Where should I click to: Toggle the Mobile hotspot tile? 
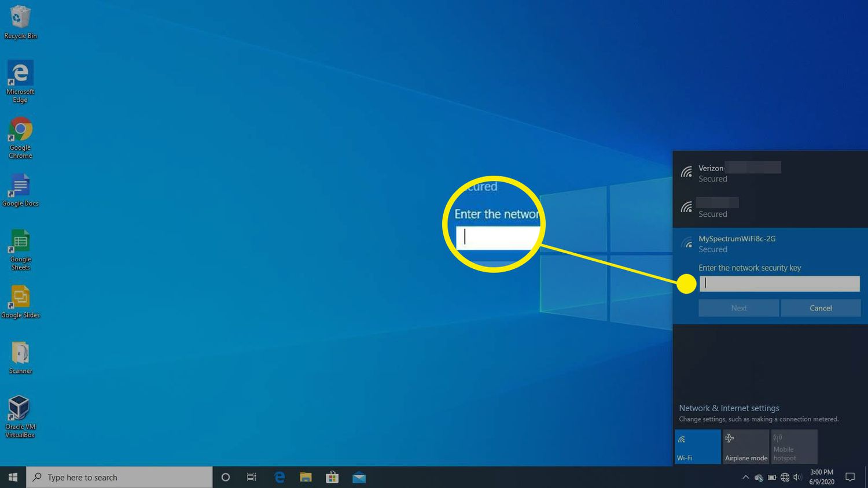pyautogui.click(x=794, y=446)
